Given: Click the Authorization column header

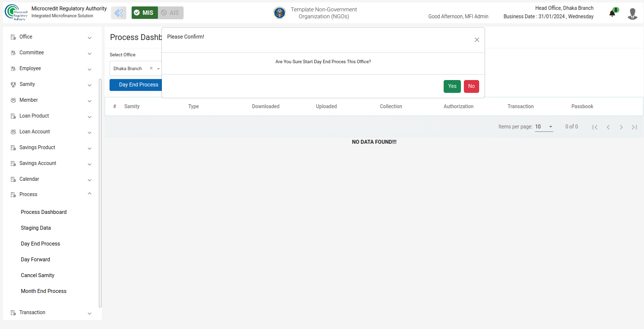Looking at the screenshot, I should click(x=458, y=107).
